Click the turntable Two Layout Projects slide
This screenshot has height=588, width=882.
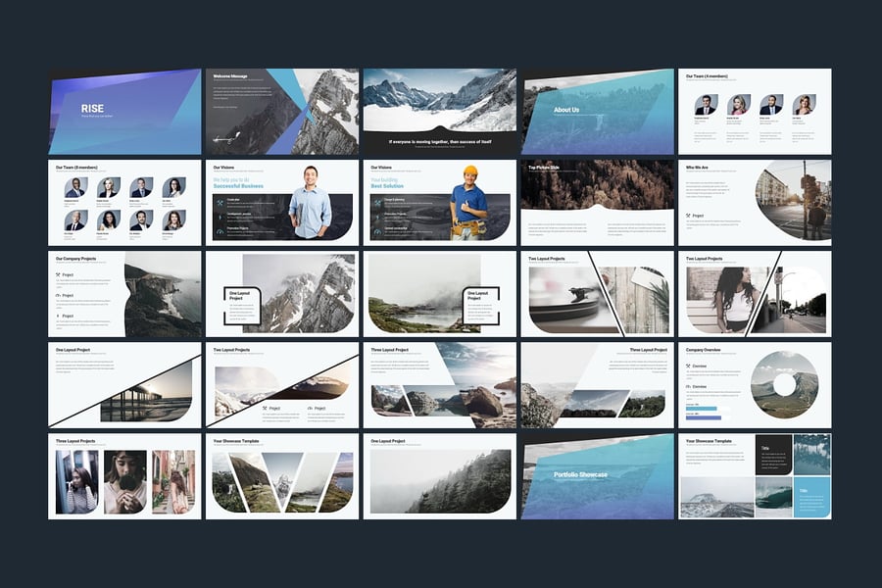[597, 294]
